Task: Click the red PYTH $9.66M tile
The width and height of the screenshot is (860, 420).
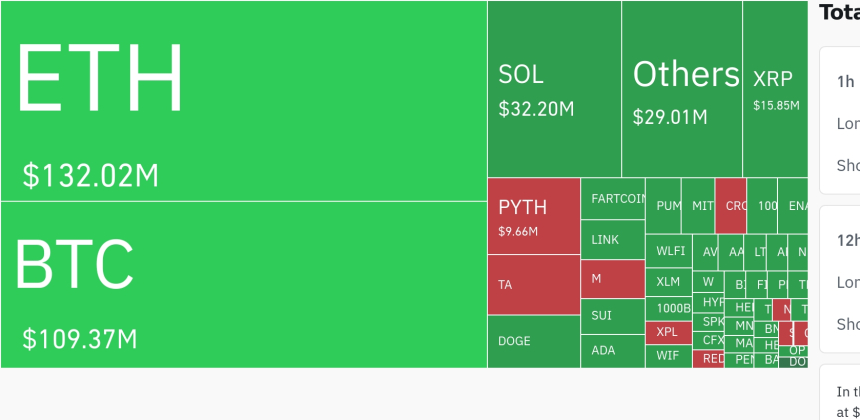Action: (533, 216)
